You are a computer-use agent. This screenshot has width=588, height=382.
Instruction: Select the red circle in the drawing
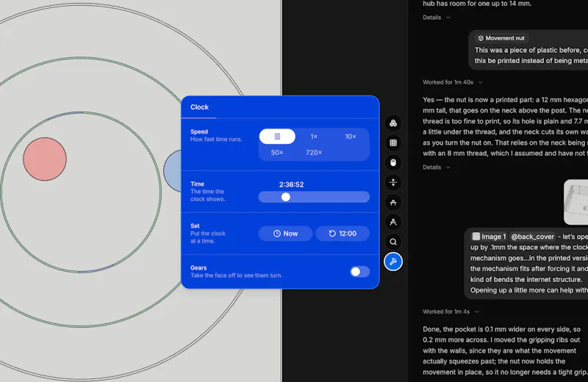[x=45, y=159]
